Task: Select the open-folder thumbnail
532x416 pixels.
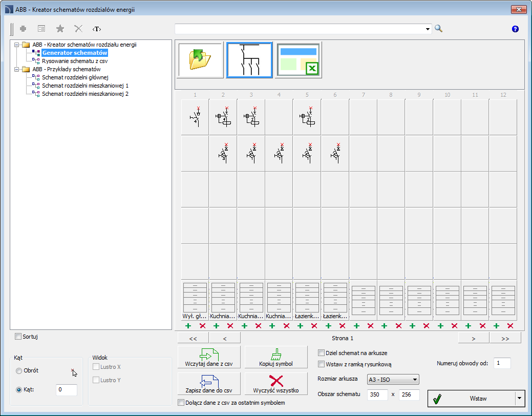Action: coord(200,60)
